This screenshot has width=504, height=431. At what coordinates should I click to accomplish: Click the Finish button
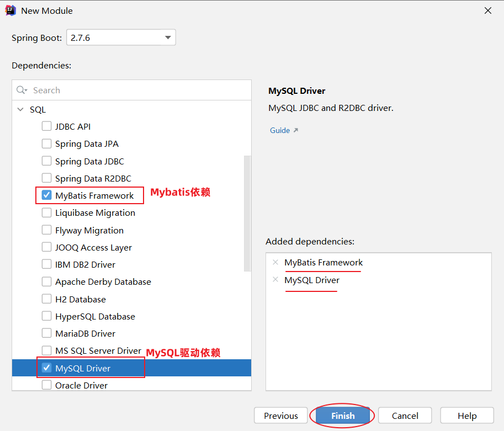tap(342, 416)
